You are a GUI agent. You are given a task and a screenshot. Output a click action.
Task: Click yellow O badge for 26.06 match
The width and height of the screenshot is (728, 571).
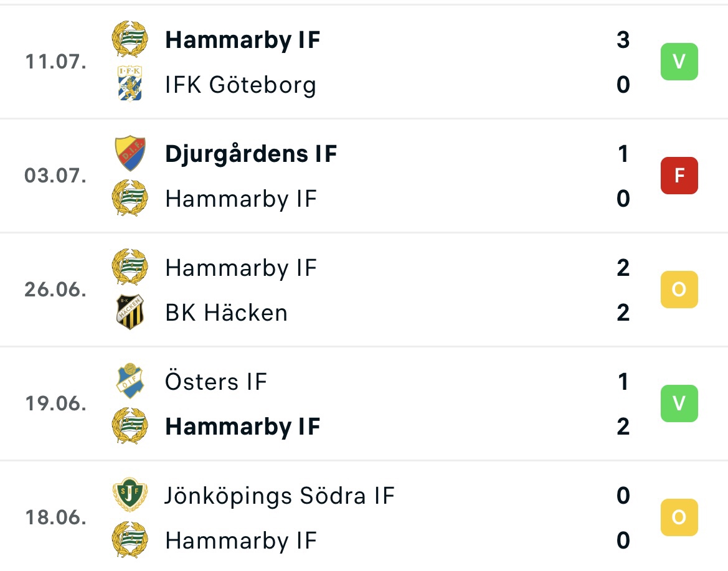click(679, 289)
